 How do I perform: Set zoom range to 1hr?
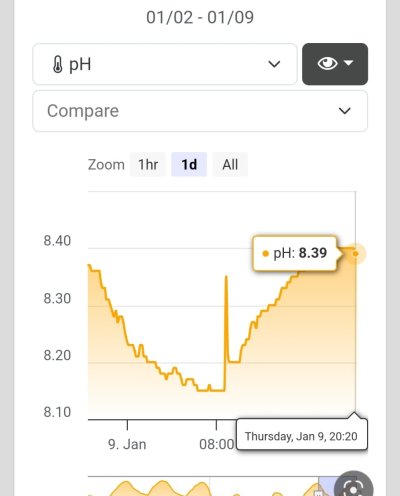click(x=148, y=164)
